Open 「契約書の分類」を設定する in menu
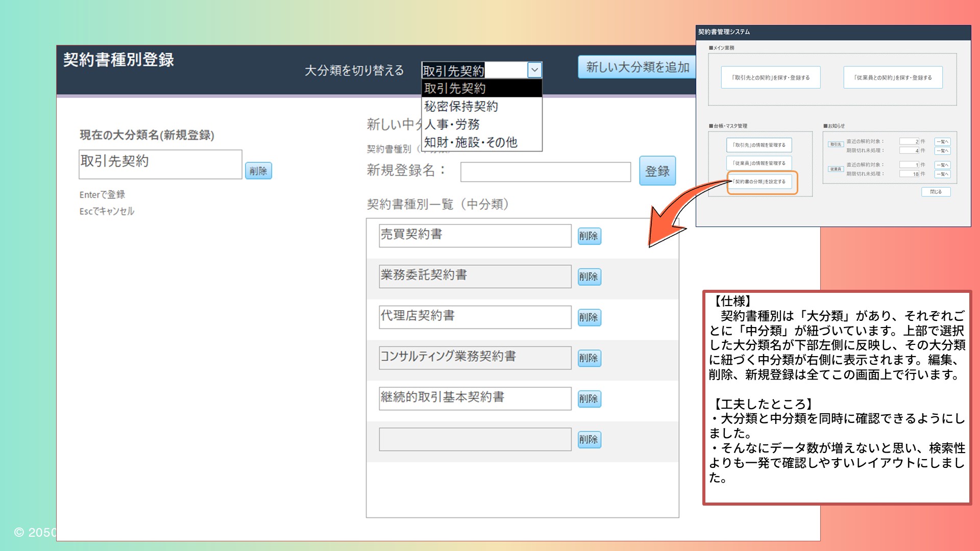Screen dimensions: 980x551 [759, 182]
